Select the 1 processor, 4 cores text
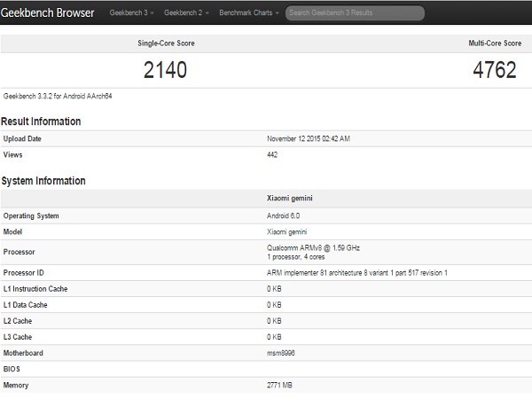Viewport: 532px width, 399px height. (x=296, y=257)
